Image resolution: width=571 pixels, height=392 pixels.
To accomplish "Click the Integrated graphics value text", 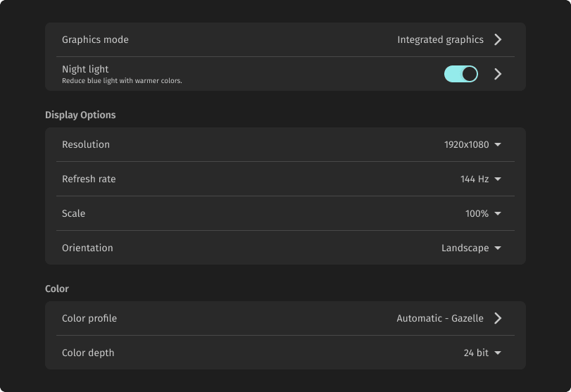I will [440, 40].
